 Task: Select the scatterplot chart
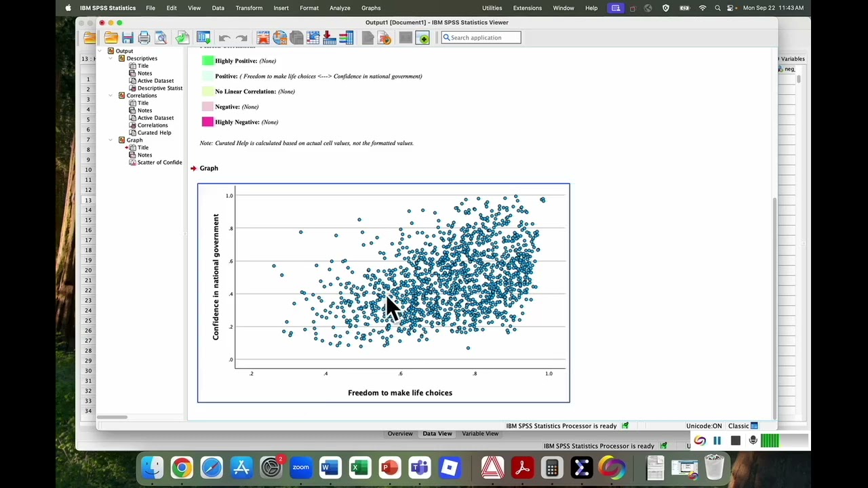[x=384, y=293]
